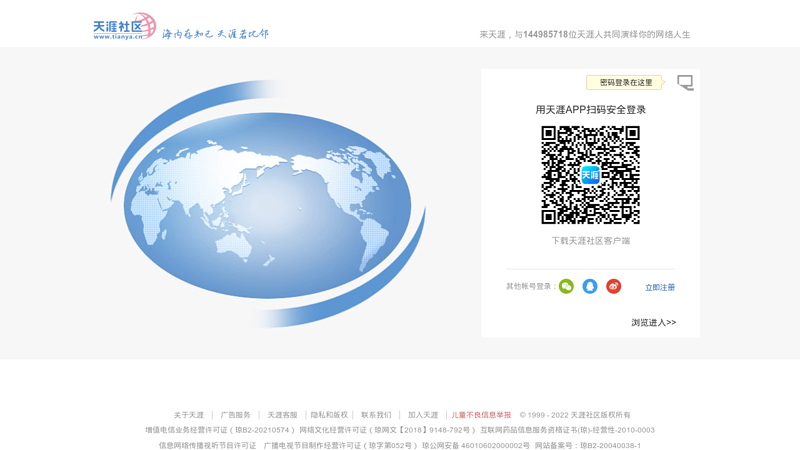
Task: Click 网络文化经营许可证 license text
Action: click(387, 430)
